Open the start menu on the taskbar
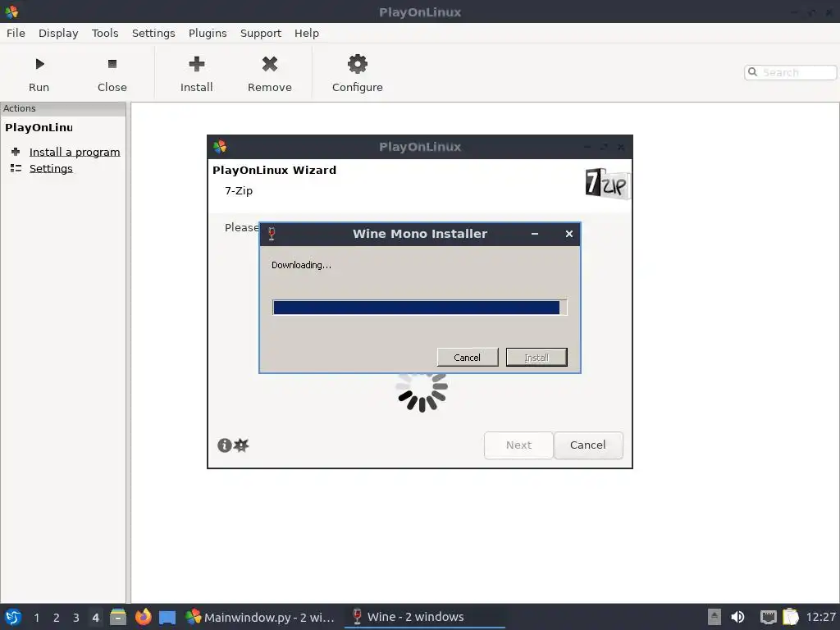This screenshot has width=840, height=630. coord(13,617)
